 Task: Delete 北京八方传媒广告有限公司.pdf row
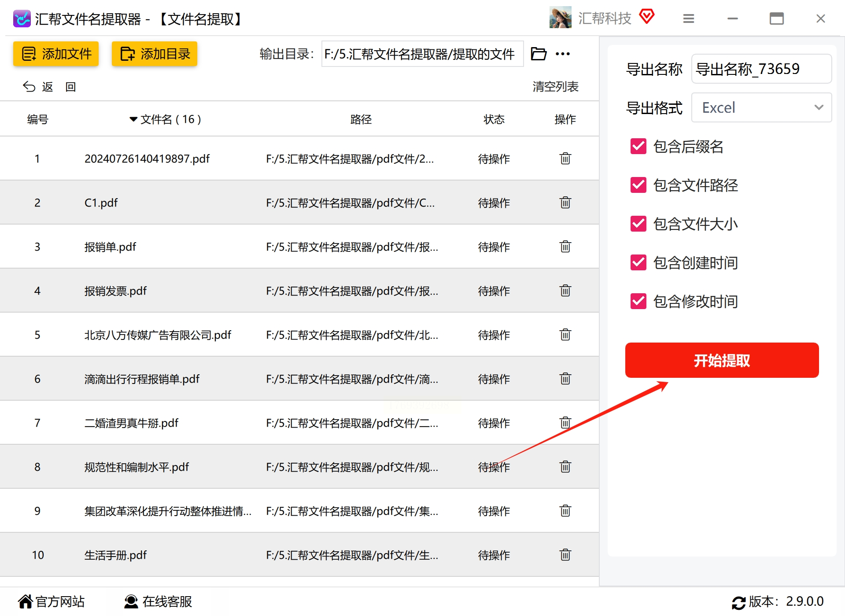pyautogui.click(x=565, y=335)
